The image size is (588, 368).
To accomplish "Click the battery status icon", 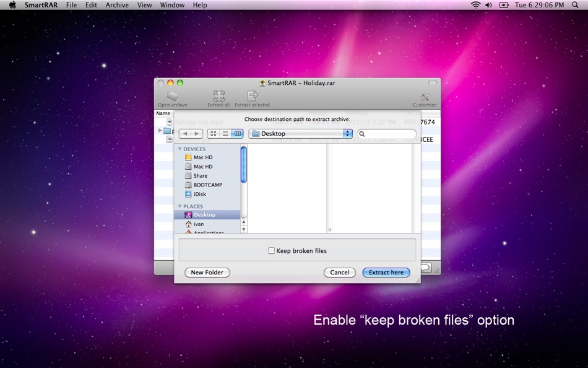I will click(504, 5).
